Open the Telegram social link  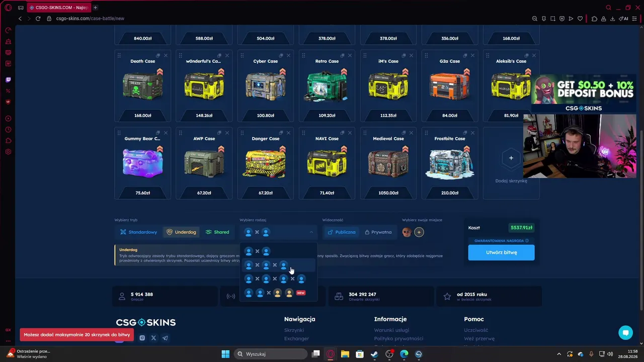(x=165, y=338)
